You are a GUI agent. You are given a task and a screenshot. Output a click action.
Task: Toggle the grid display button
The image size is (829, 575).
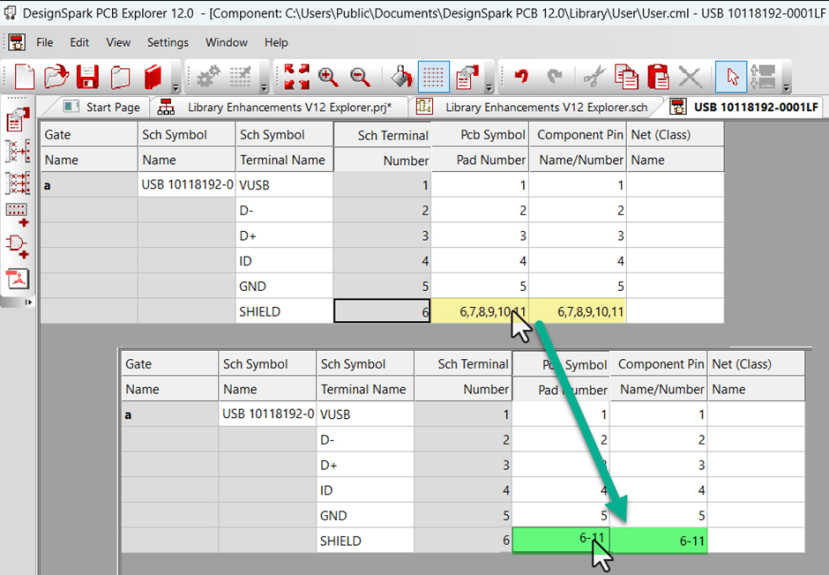point(434,77)
